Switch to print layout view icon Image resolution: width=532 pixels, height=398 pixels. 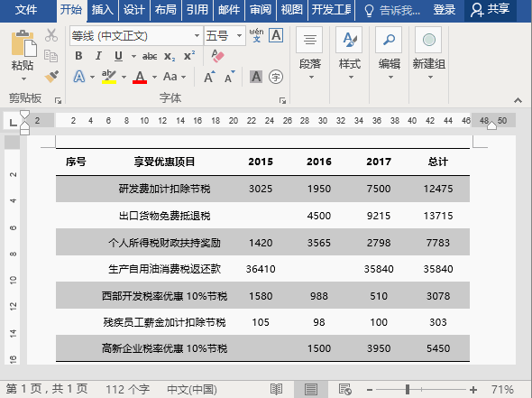pos(311,389)
